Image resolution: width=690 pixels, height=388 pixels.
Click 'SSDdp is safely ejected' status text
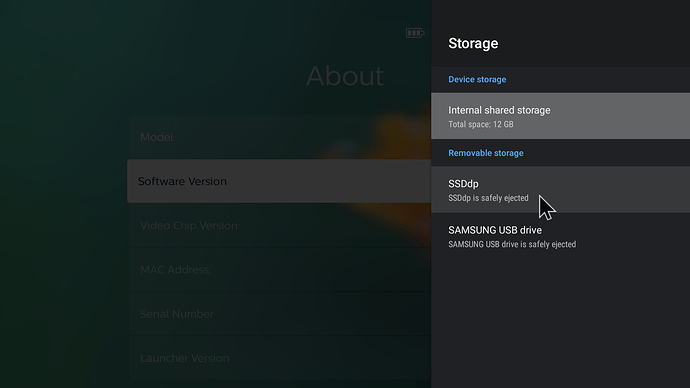click(x=488, y=198)
